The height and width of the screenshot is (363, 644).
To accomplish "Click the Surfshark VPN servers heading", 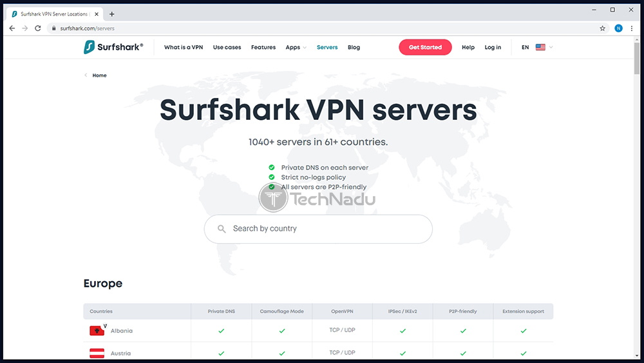I will coord(318,110).
